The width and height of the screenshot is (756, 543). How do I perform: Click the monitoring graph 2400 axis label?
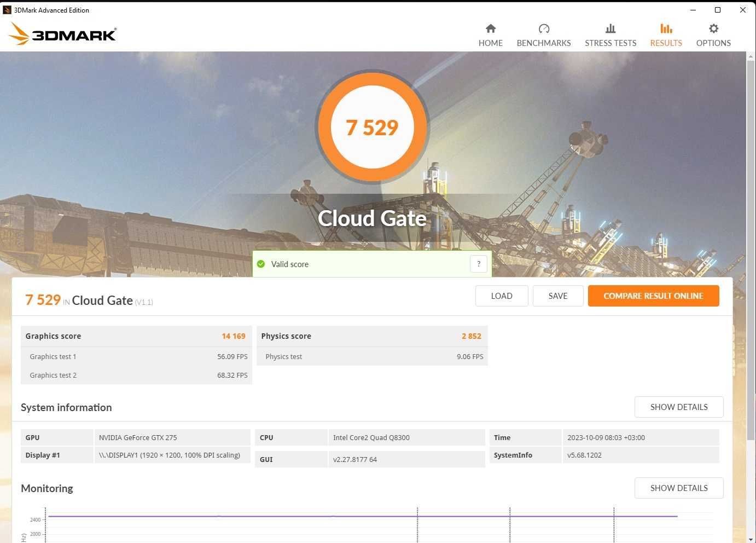pyautogui.click(x=35, y=520)
